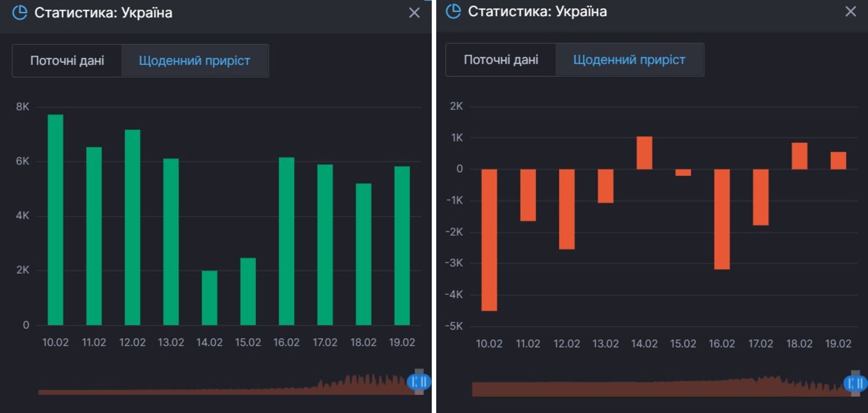This screenshot has width=868, height=413.
Task: Click the 6K axis label in left chart
Action: (x=22, y=161)
